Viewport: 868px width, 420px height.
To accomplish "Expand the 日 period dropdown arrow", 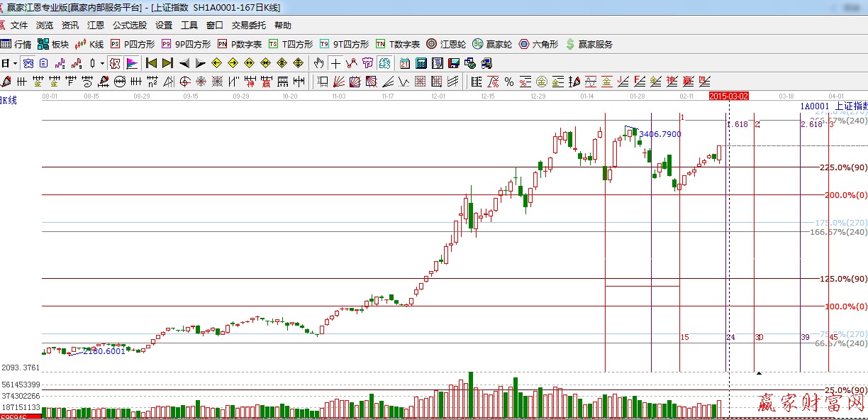I will (15, 63).
